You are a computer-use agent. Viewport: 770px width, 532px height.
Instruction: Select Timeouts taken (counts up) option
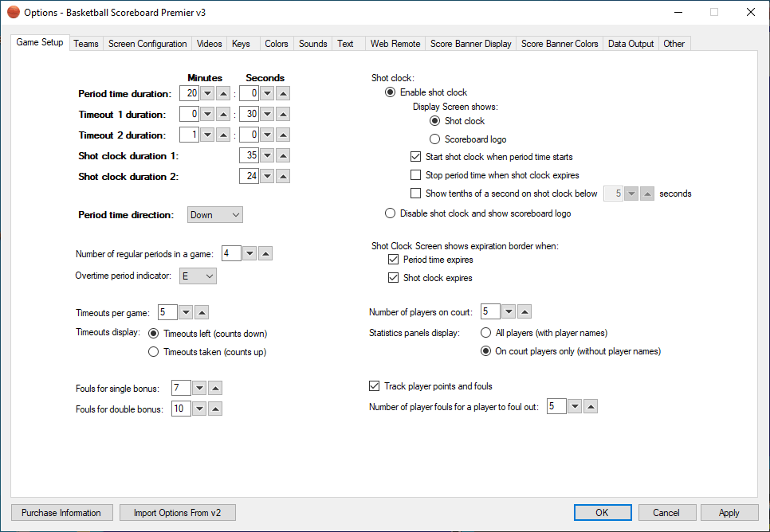coord(155,352)
